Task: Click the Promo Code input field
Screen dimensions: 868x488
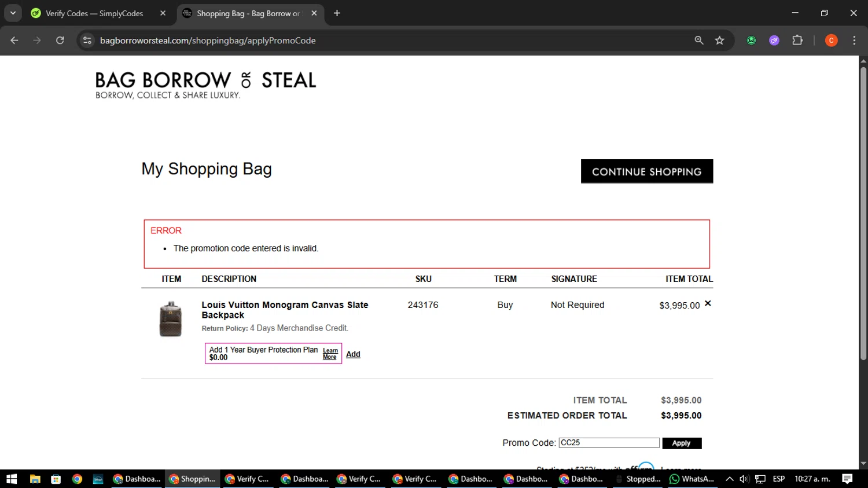Action: point(609,443)
